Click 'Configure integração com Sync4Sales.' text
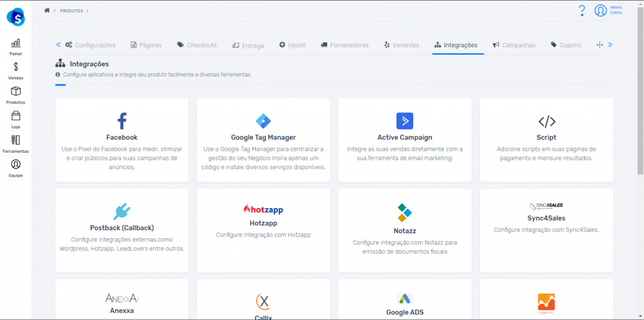Viewport: 644px width, 320px height. coord(547,230)
